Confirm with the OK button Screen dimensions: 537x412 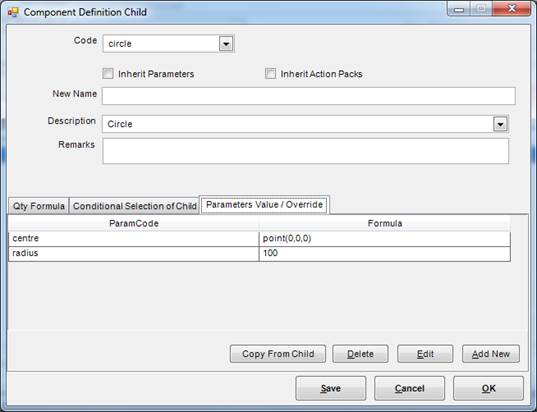click(488, 388)
